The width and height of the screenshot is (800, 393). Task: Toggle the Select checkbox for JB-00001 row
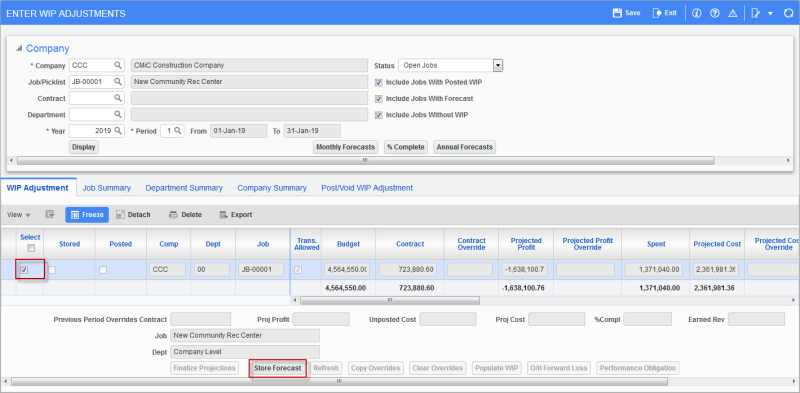pyautogui.click(x=24, y=270)
